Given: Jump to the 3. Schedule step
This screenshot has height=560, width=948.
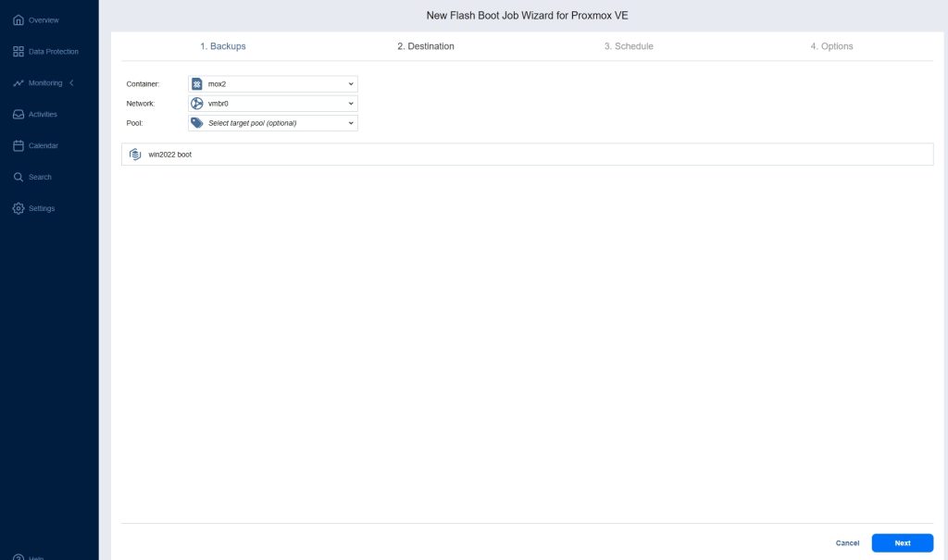Looking at the screenshot, I should pos(629,46).
